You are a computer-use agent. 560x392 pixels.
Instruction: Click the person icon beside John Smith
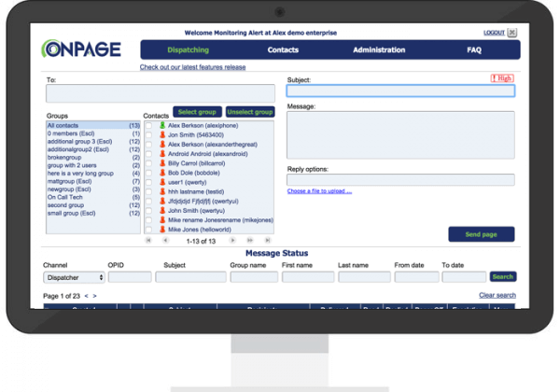[x=162, y=210]
